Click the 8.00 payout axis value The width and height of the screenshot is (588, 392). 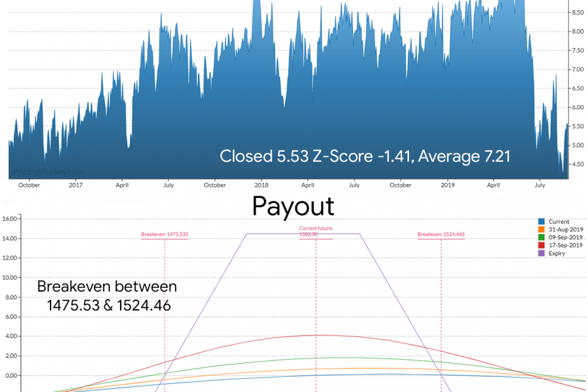coord(11,297)
